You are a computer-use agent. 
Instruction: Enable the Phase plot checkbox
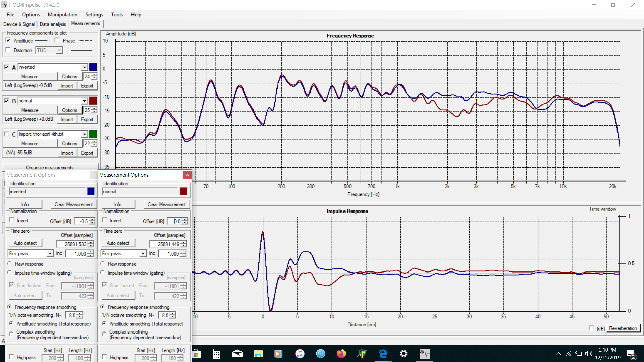pos(57,40)
